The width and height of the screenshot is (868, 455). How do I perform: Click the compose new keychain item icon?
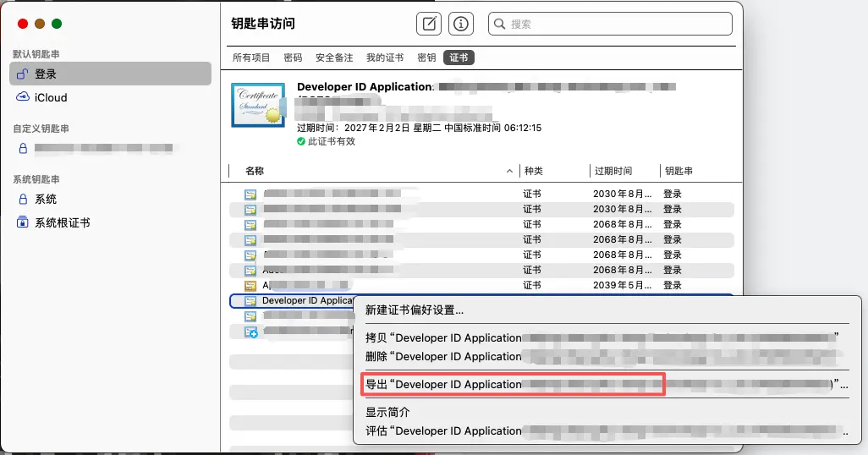coord(429,23)
